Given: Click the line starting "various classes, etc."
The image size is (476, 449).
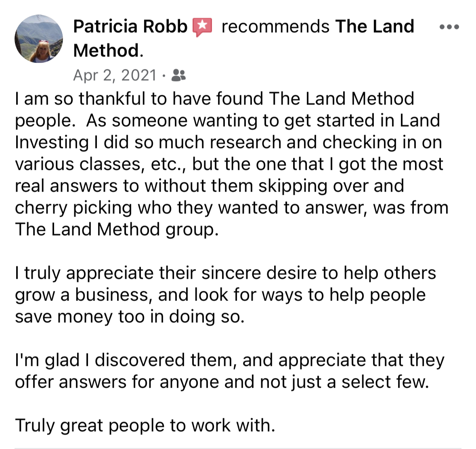Looking at the screenshot, I should [x=229, y=164].
